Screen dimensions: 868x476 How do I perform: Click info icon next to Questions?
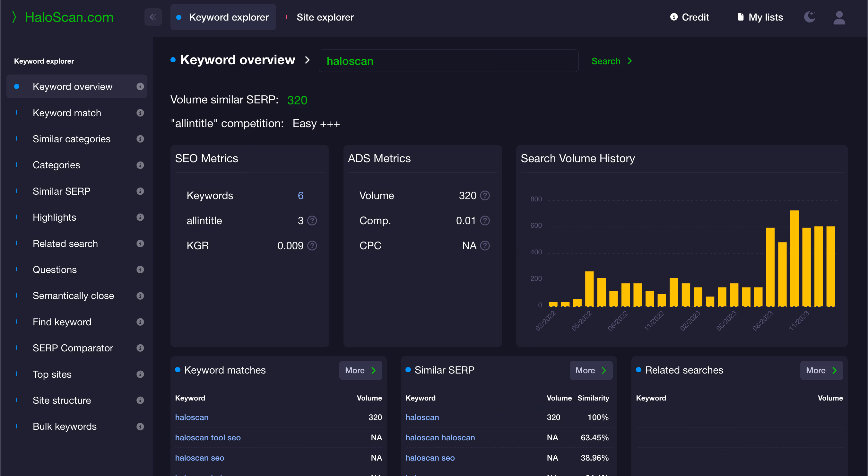140,270
